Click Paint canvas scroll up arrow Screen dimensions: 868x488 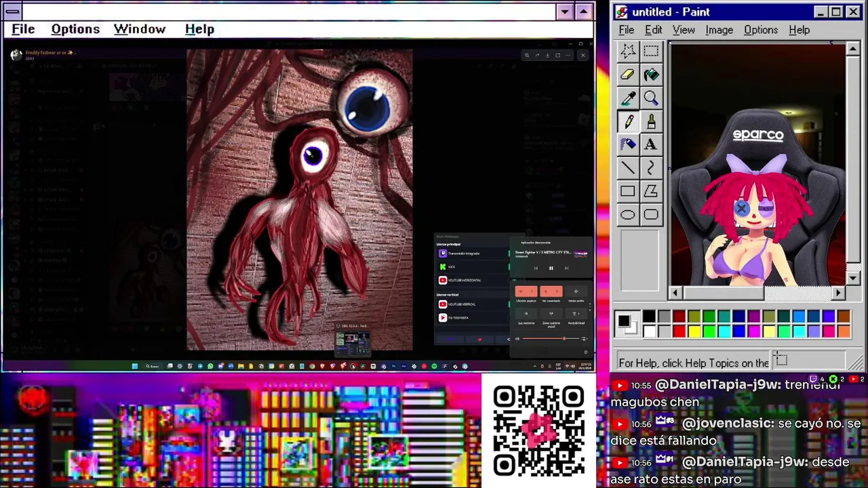tap(853, 48)
